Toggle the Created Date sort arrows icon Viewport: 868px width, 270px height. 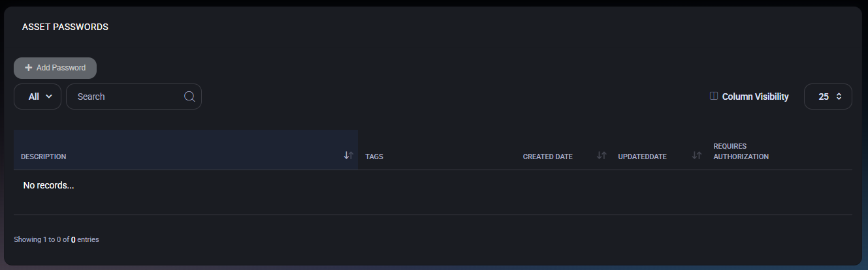(602, 156)
